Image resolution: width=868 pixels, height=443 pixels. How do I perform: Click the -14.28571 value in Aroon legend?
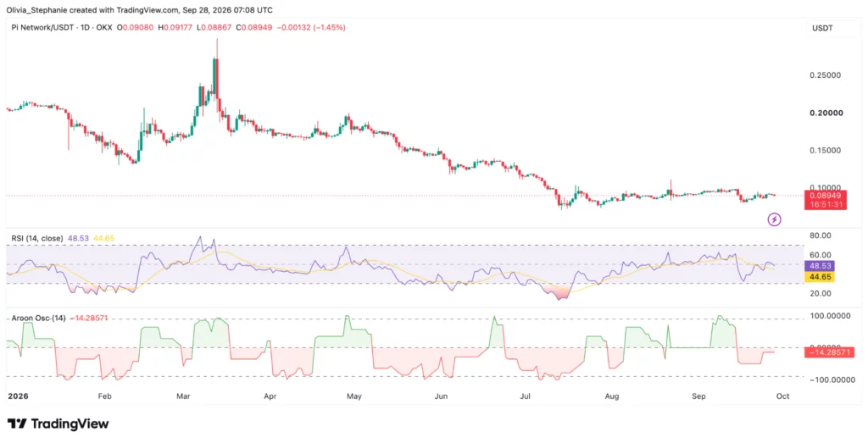pyautogui.click(x=88, y=318)
